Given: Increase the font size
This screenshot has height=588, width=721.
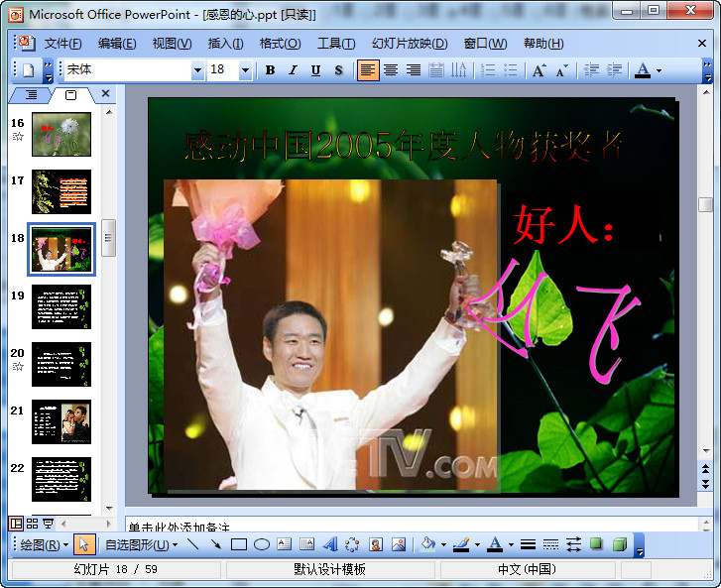Looking at the screenshot, I should 539,70.
